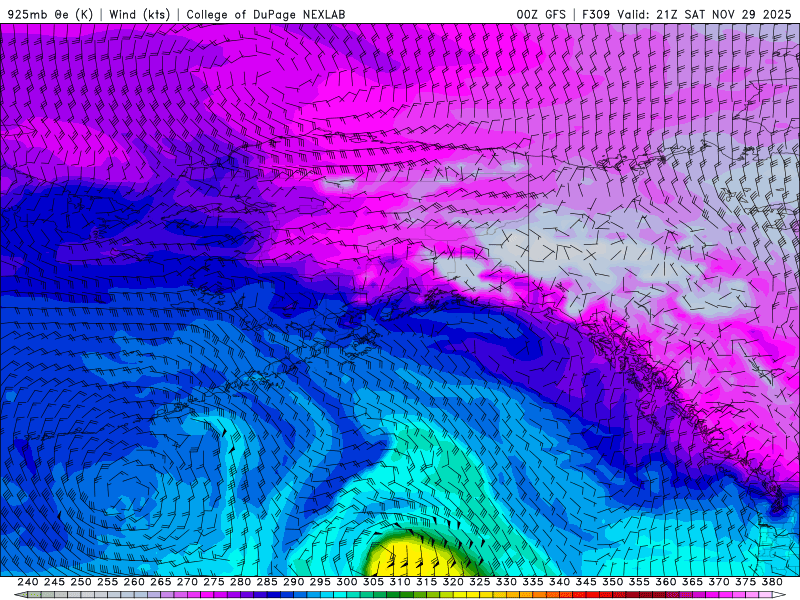This screenshot has height=600, width=800.
Task: Click the 270 legend number
Action: coord(187,582)
